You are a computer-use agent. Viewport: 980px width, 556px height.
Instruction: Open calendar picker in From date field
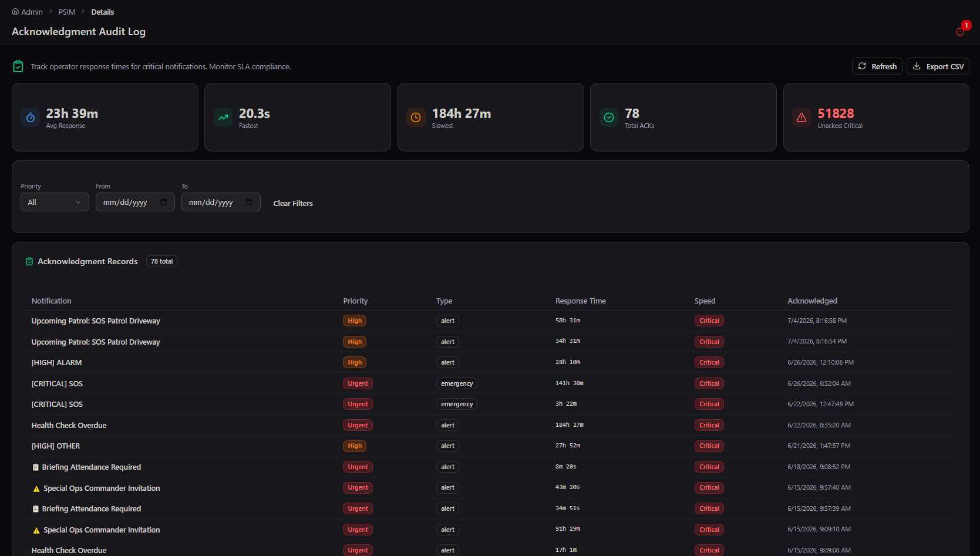click(x=164, y=202)
